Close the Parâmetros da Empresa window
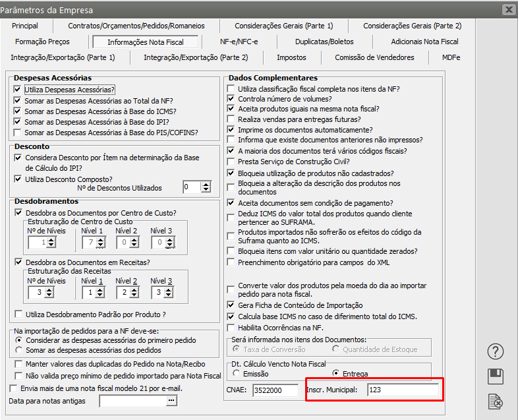The width and height of the screenshot is (518, 420). coord(508,10)
